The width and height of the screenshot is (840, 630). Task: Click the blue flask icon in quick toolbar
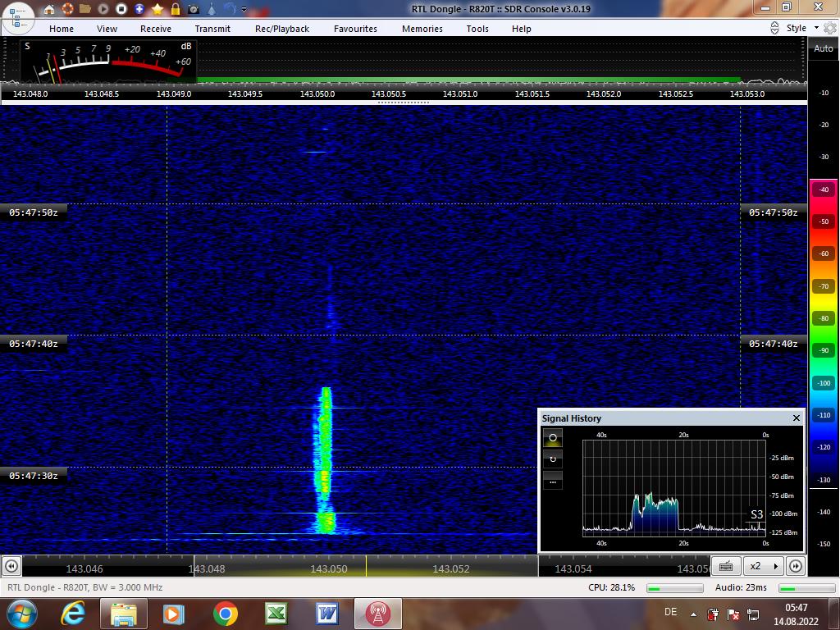212,8
